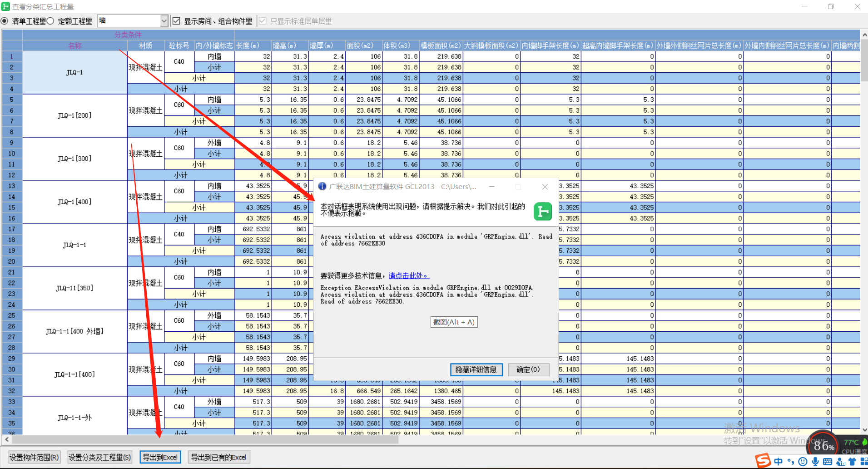Viewport: 868px width, 469px height.
Task: Click the 隐藏详细信息 button
Action: click(x=476, y=369)
